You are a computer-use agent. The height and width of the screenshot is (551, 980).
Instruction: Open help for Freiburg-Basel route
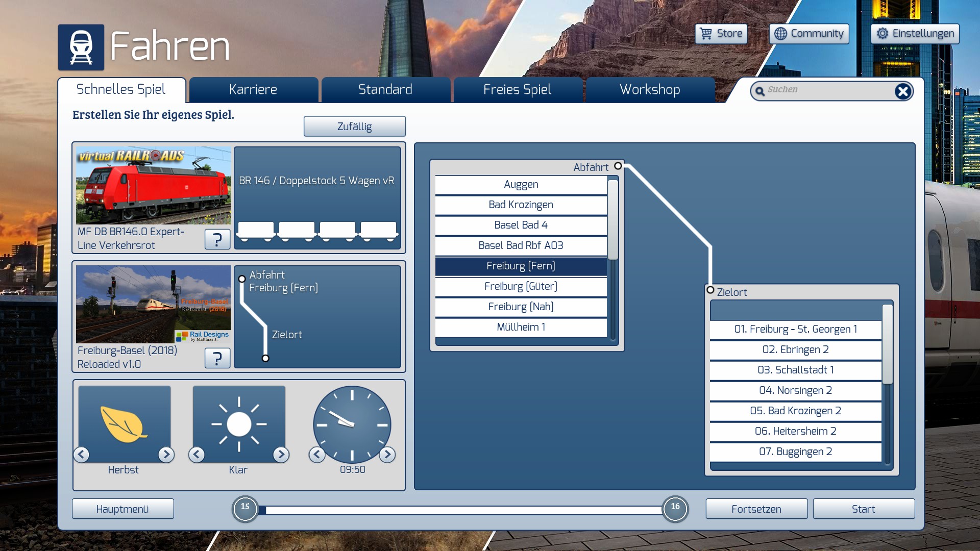pos(217,358)
